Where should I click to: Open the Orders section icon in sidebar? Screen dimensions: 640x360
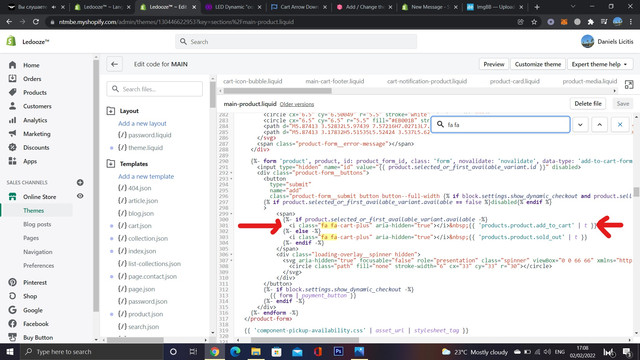(13, 78)
